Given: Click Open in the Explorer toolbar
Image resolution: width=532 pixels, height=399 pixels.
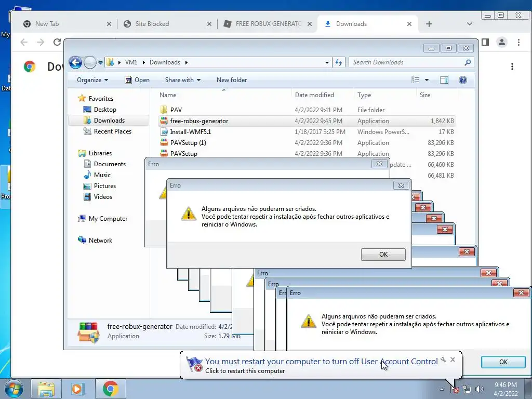Looking at the screenshot, I should [137, 80].
